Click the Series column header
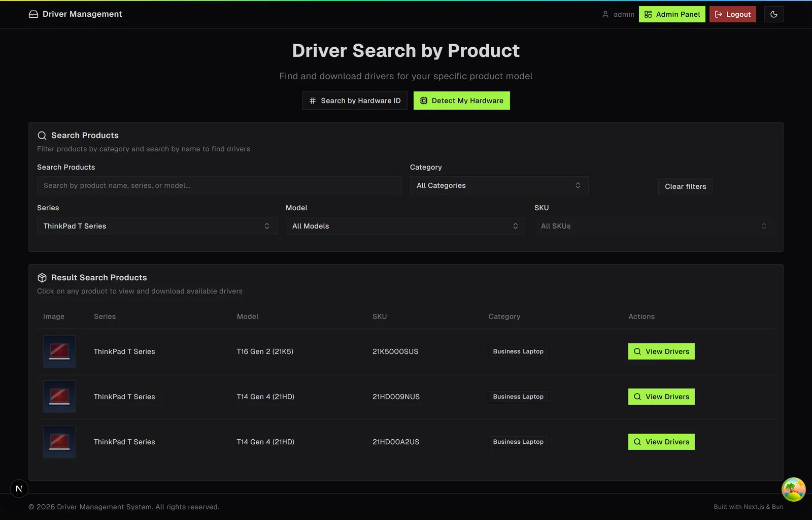 [x=105, y=316]
